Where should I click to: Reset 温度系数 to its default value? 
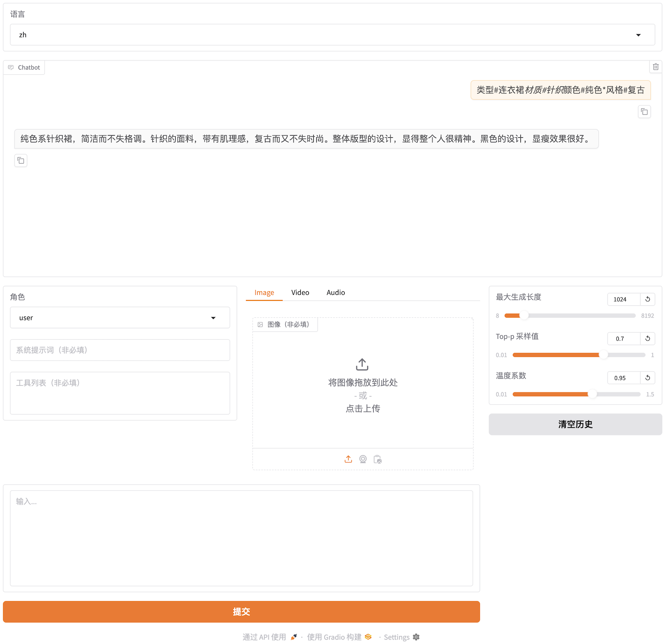click(648, 378)
